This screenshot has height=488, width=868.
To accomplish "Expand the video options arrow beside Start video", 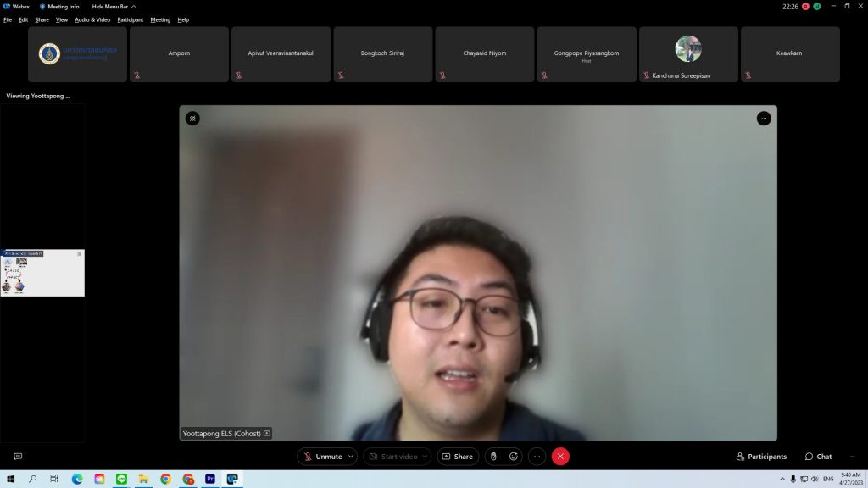I will pos(425,457).
